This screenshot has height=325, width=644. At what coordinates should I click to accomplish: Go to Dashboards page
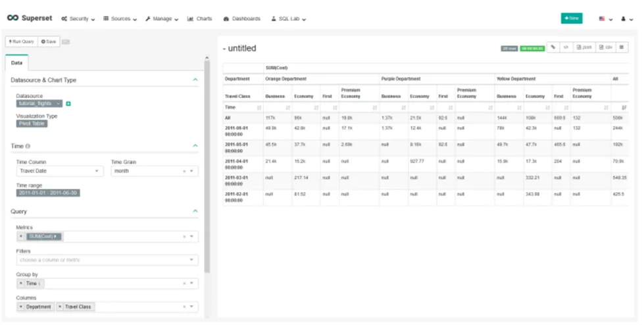click(242, 19)
